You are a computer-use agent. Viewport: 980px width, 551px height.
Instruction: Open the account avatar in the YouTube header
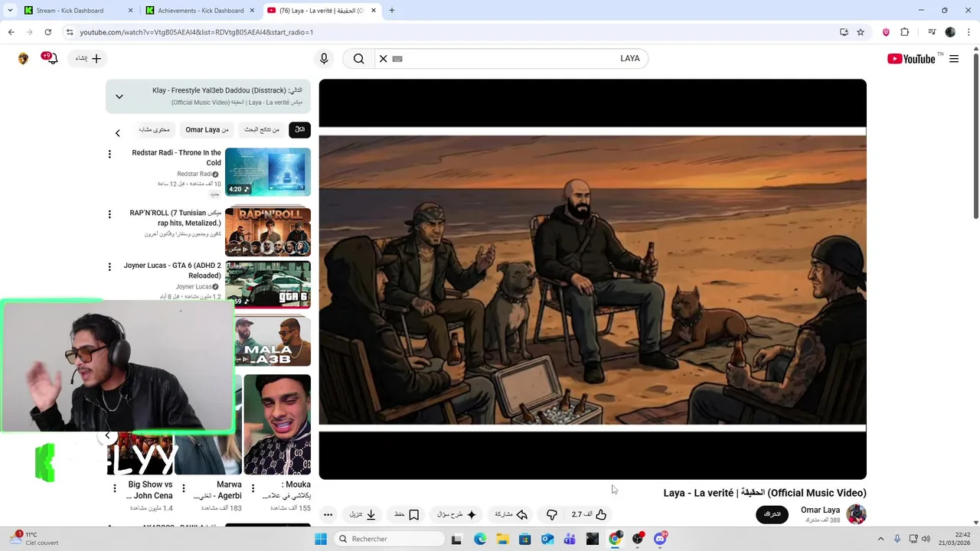(x=23, y=58)
